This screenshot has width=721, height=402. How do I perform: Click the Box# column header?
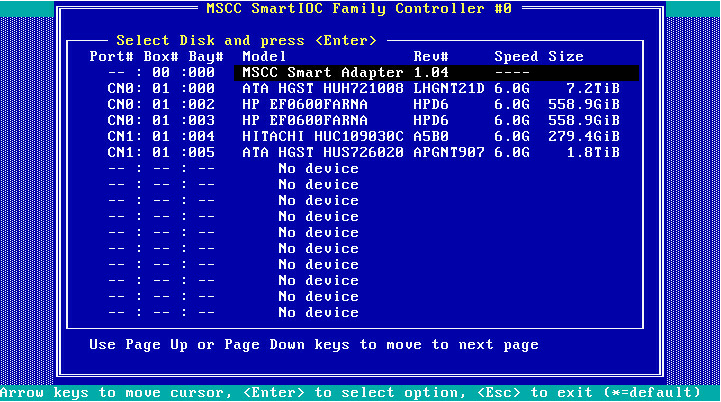pos(161,57)
